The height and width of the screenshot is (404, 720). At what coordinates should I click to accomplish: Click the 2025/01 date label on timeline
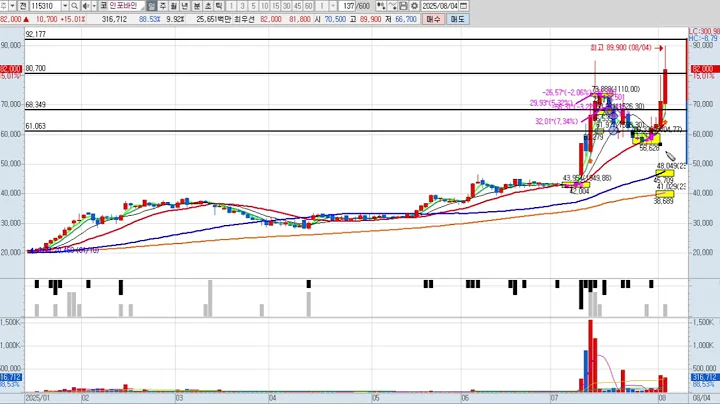[x=38, y=398]
